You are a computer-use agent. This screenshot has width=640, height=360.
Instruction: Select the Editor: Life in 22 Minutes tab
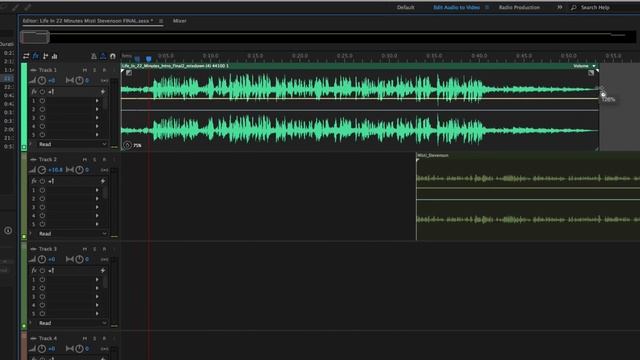click(x=88, y=21)
